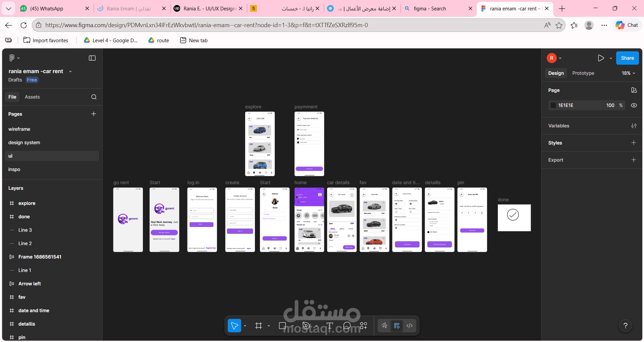Switch to Draw mode icon

(384, 326)
